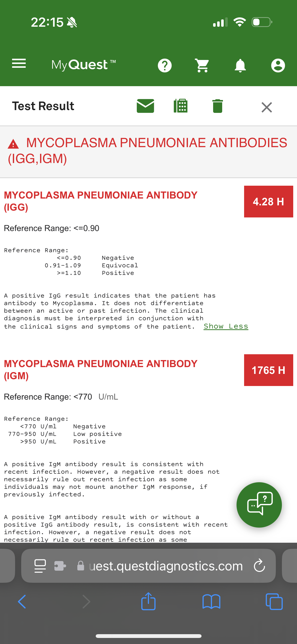Open the floating chat help button
297x644 pixels.
pos(259,505)
